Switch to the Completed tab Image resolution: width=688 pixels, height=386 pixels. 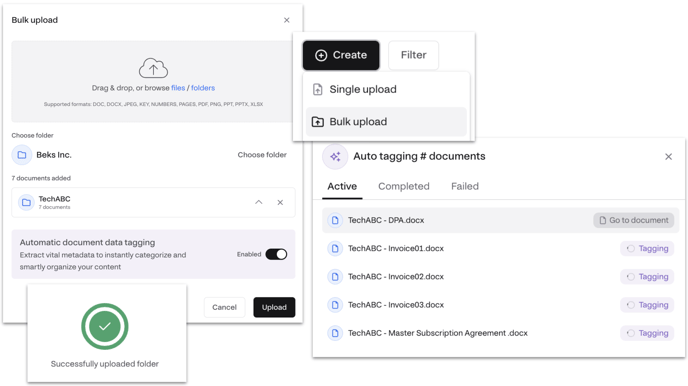tap(404, 186)
